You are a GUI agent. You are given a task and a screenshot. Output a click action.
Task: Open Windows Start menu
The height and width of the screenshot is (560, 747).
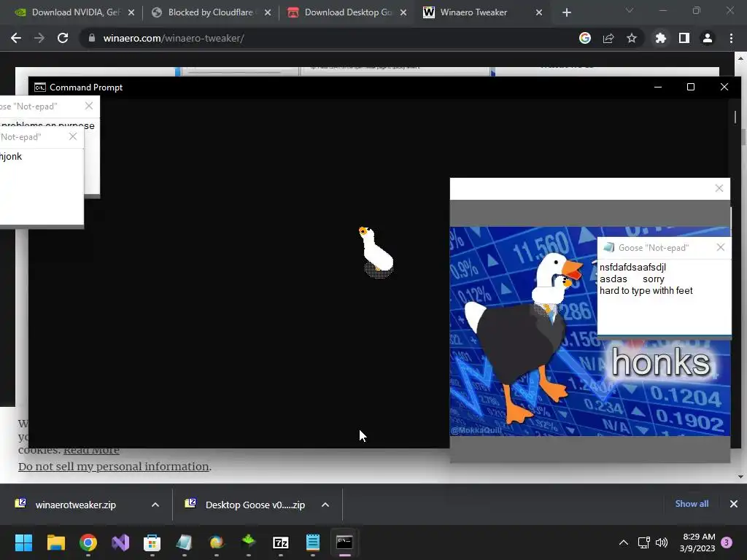pyautogui.click(x=24, y=542)
